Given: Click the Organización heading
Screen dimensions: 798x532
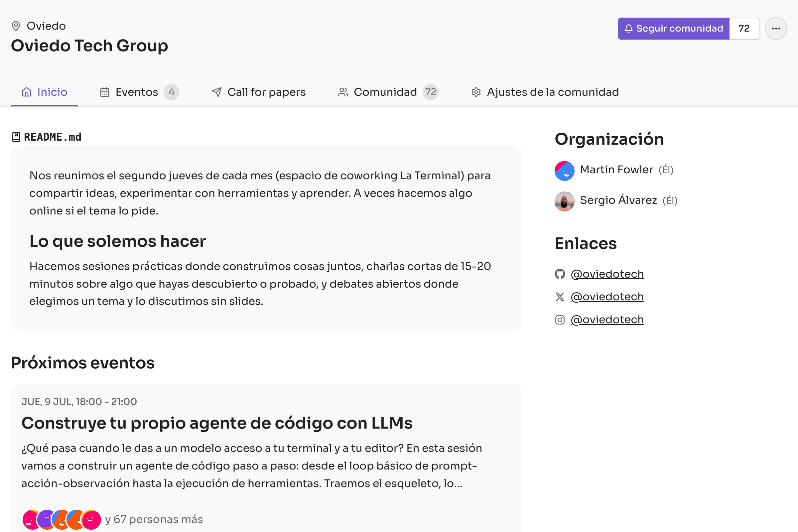Looking at the screenshot, I should pyautogui.click(x=609, y=139).
